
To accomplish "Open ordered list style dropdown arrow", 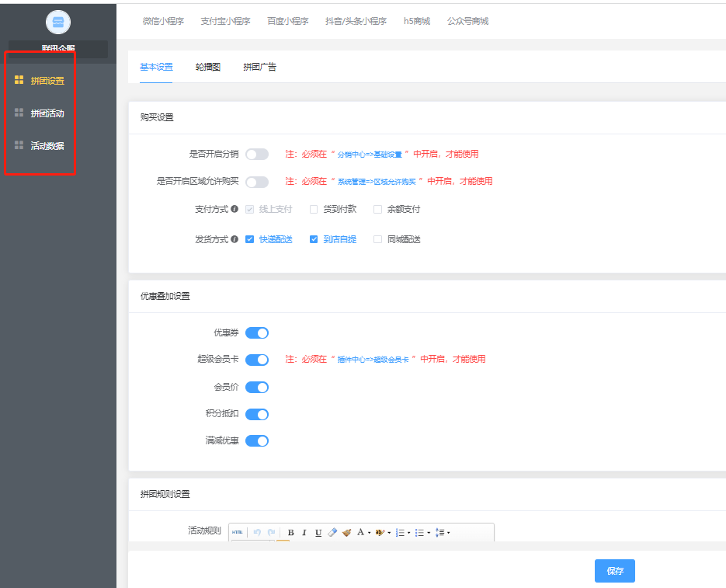I will tap(409, 533).
